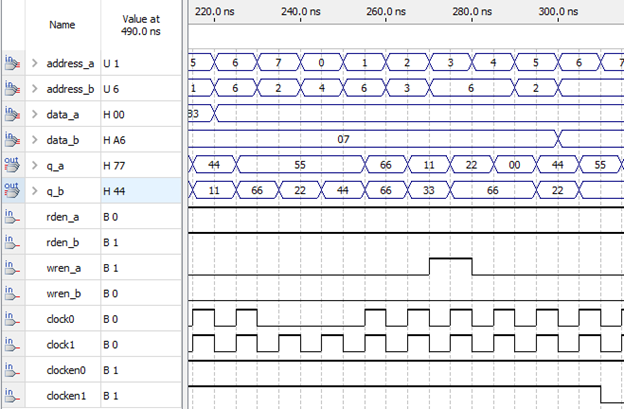
Task: Expand the address_a bus signal
Action: [x=34, y=63]
